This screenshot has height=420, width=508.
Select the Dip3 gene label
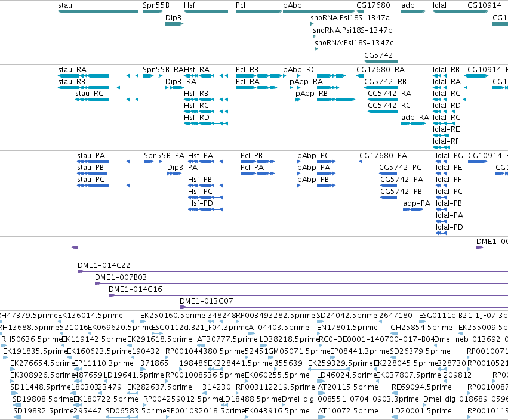pyautogui.click(x=173, y=18)
